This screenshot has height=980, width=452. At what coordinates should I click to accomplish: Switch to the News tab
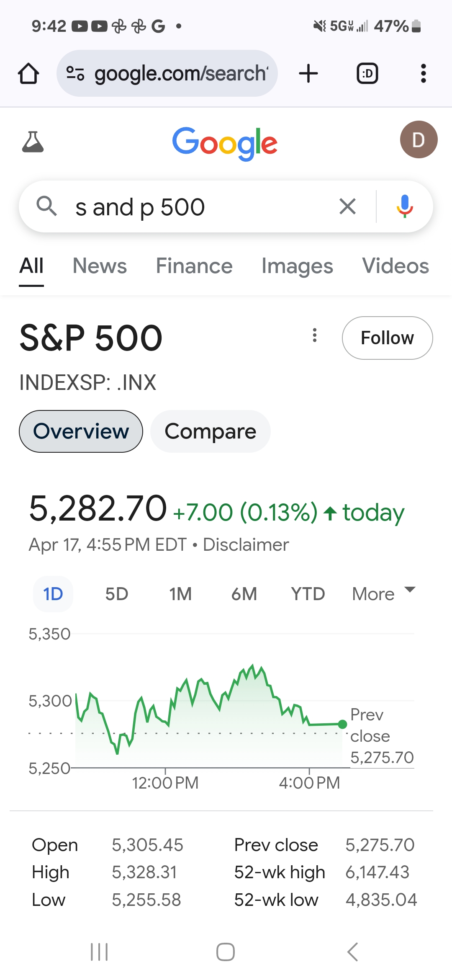100,266
